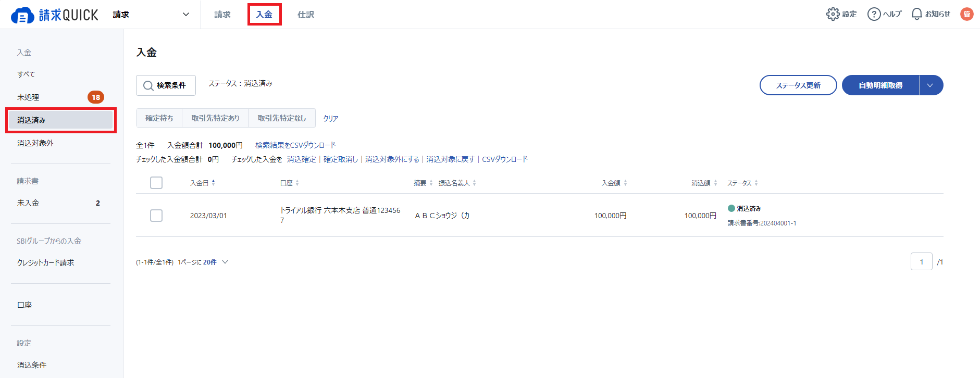This screenshot has height=378, width=980.
Task: Click 請求書番号:202404001-1 text
Action: coord(762,223)
